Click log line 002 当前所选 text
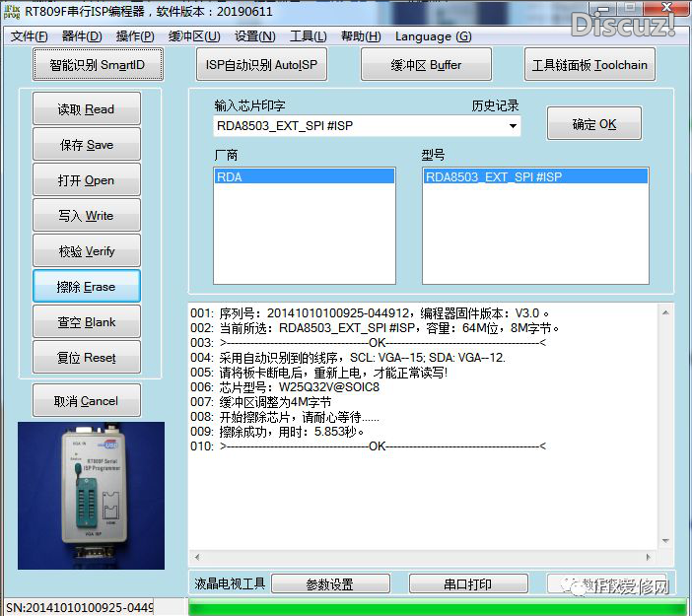 point(375,328)
